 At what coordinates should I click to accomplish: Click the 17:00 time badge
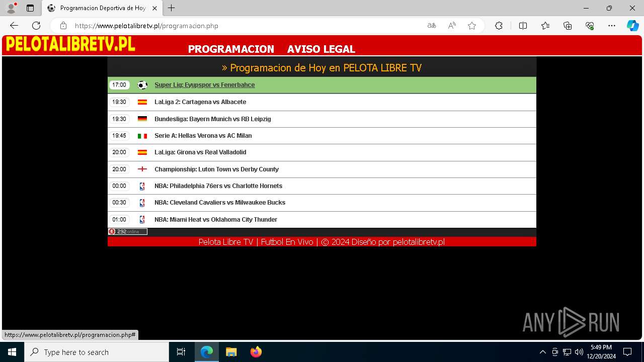point(119,85)
